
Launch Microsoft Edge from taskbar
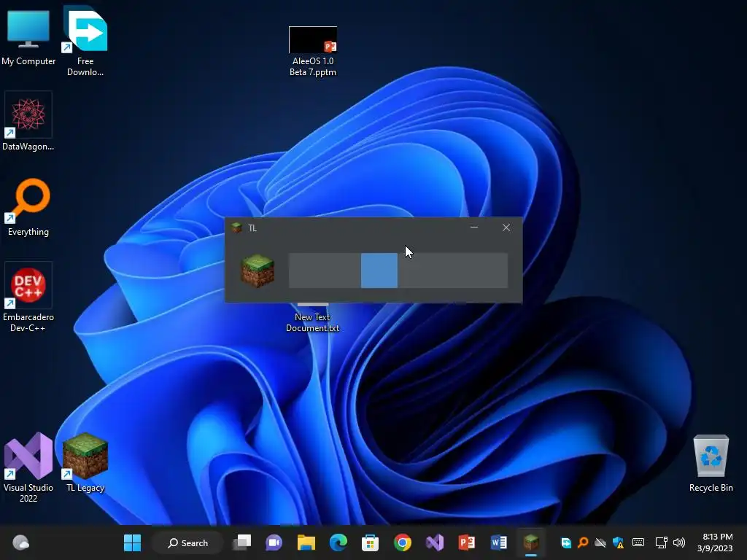point(338,542)
